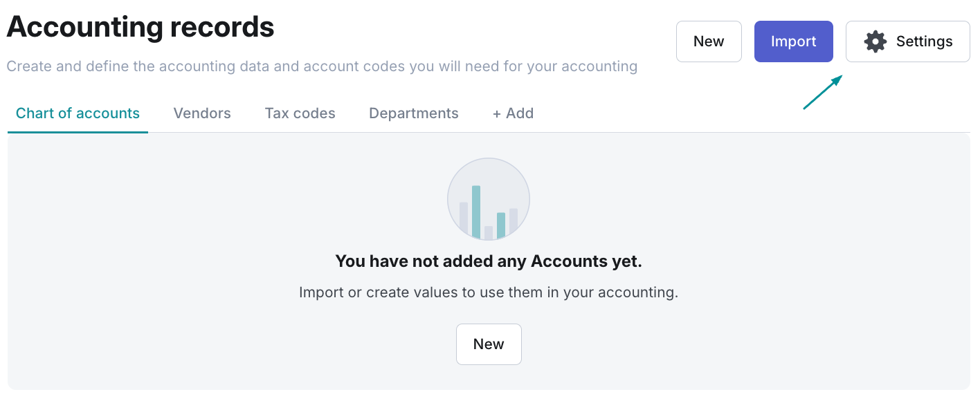Click the 'You have not added any Accounts yet' message

(x=489, y=261)
